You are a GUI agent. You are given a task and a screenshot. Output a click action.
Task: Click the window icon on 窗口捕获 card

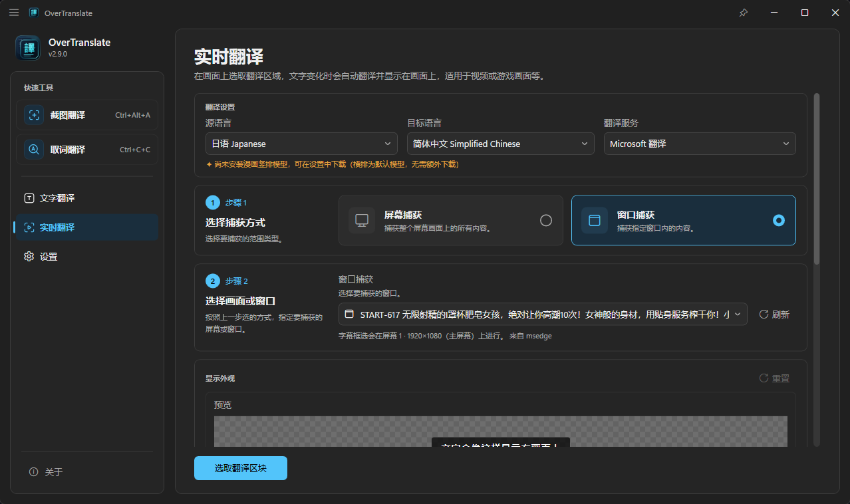[595, 220]
